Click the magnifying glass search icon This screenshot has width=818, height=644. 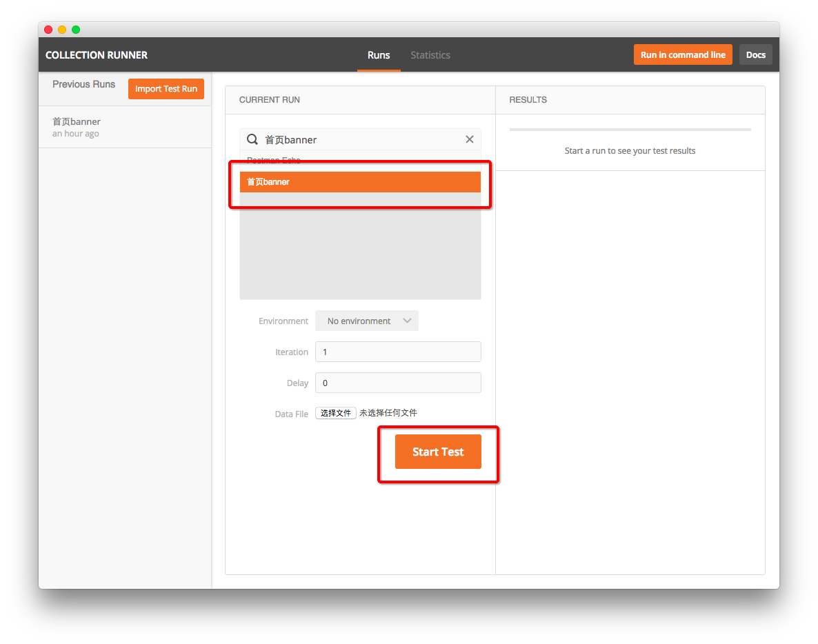pos(252,139)
